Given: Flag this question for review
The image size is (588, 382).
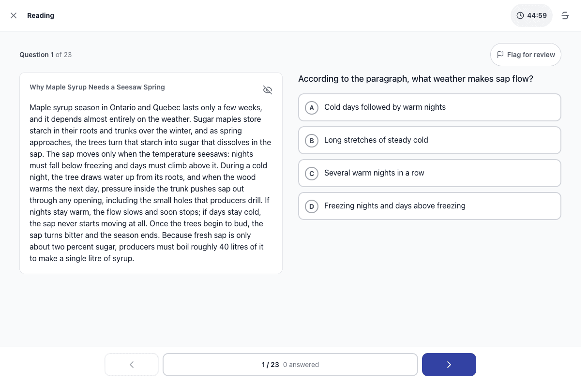Looking at the screenshot, I should [x=526, y=55].
